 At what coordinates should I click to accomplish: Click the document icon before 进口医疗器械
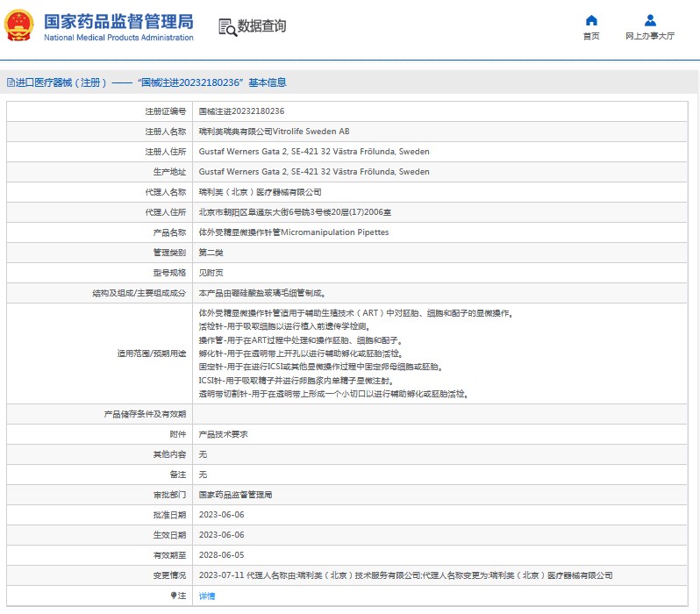tap(11, 82)
